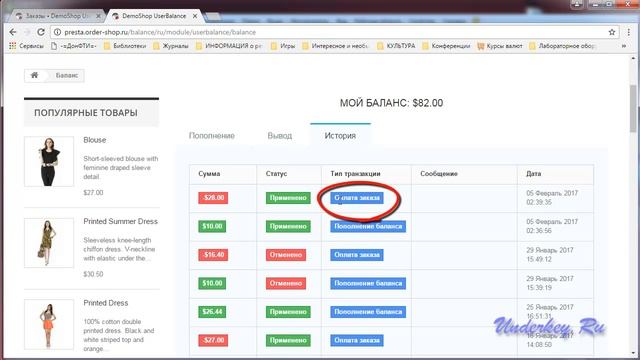Open Chrome three-dot menu

[628, 32]
